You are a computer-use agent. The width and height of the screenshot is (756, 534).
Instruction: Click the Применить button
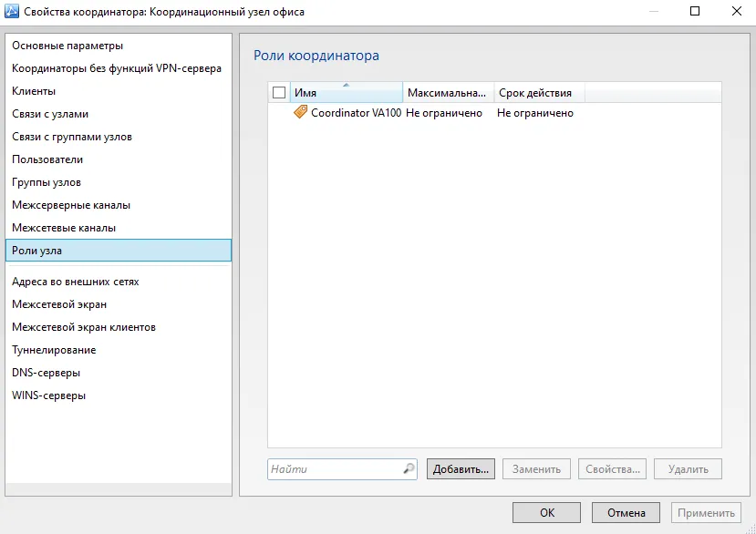tap(706, 513)
